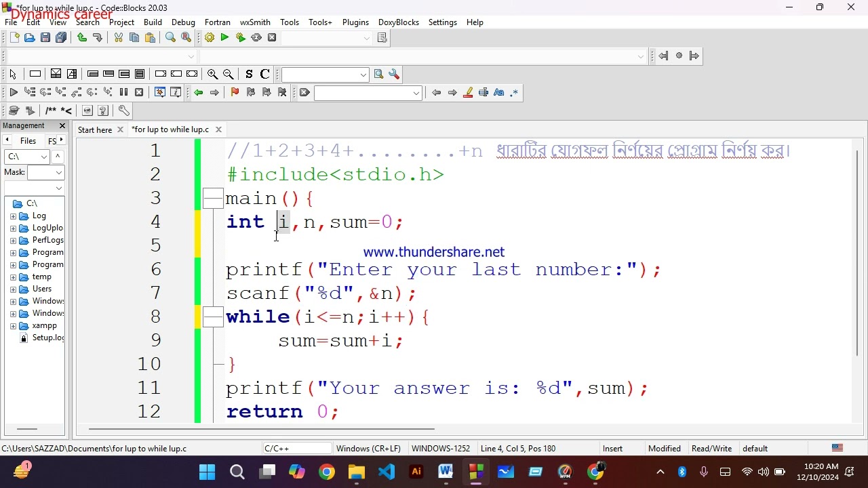Save the file using the floppy icon

click(45, 38)
